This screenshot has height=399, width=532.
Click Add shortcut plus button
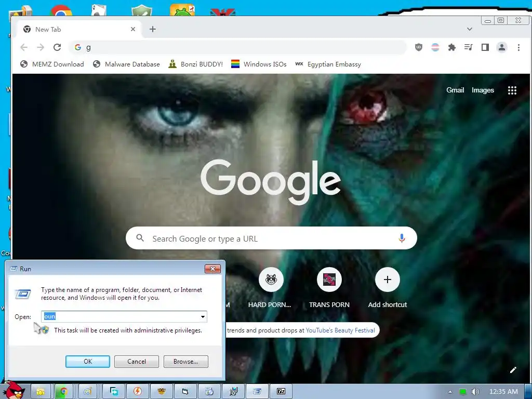coord(388,280)
